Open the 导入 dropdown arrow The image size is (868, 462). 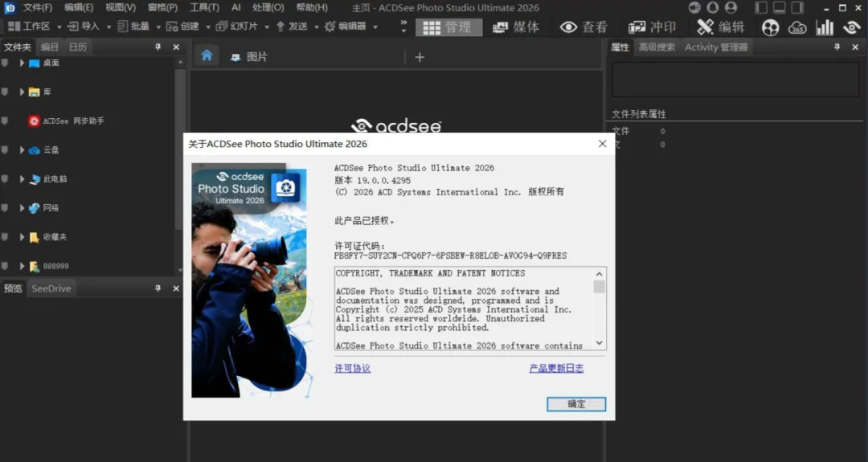click(x=108, y=27)
